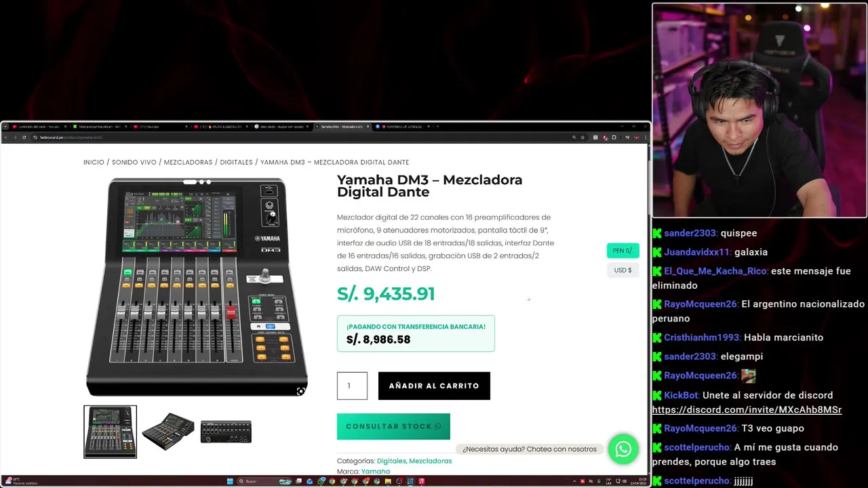This screenshot has height=488, width=868.
Task: Bookmark this page with the star icon
Action: pyautogui.click(x=582, y=137)
